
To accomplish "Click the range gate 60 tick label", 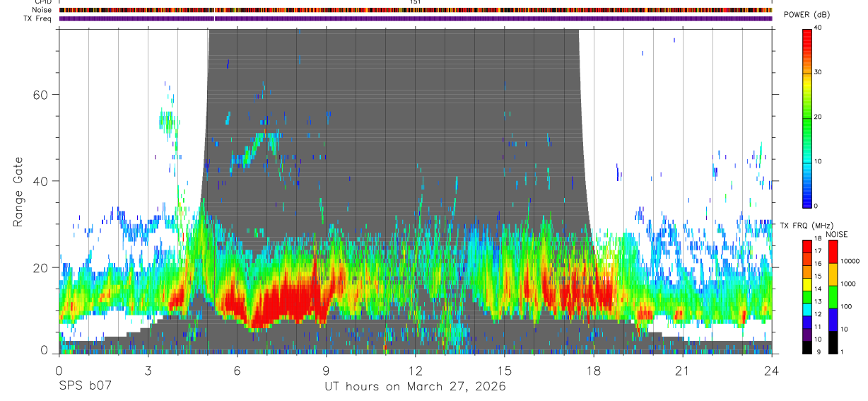I will [x=42, y=94].
